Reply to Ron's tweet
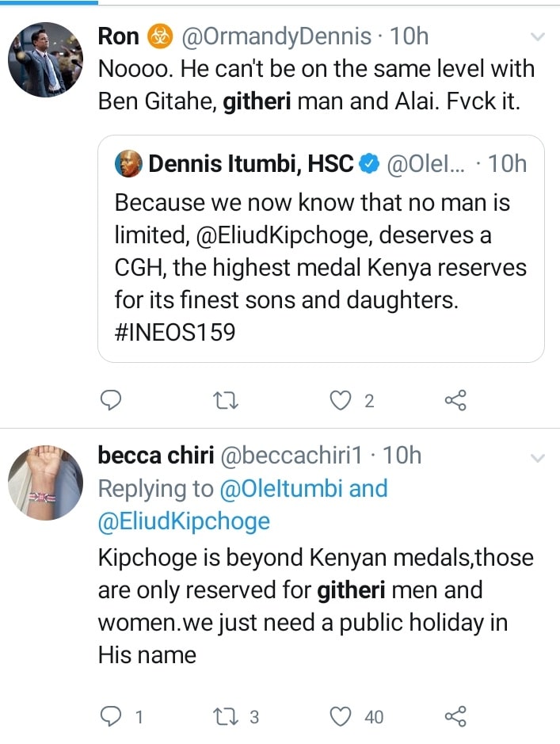The height and width of the screenshot is (744, 560). 112,401
